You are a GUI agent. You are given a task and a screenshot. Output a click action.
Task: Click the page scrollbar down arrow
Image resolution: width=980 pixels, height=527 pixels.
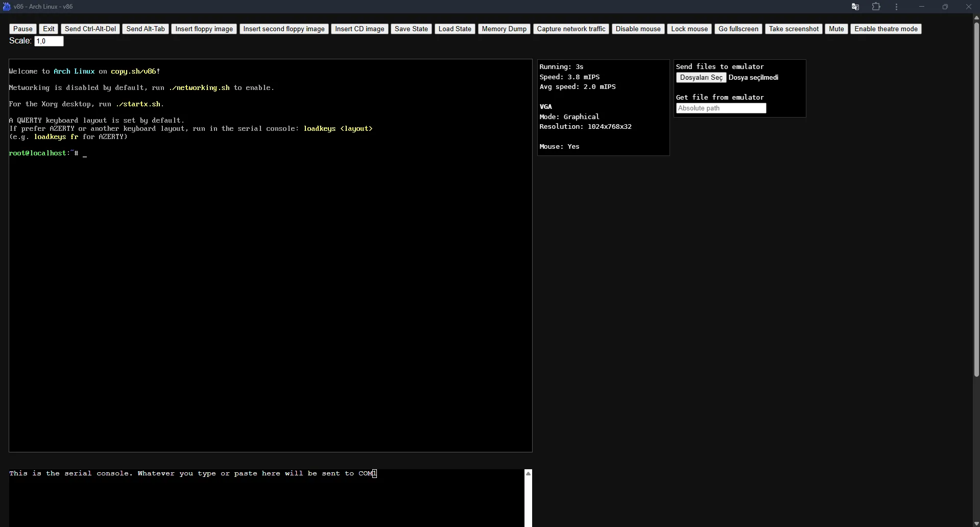point(976,523)
